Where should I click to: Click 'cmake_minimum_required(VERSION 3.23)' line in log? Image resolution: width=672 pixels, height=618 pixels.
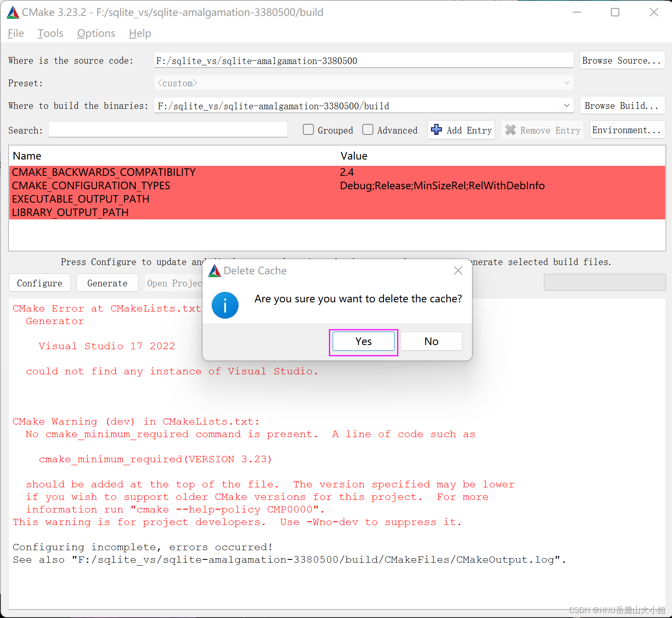click(155, 459)
